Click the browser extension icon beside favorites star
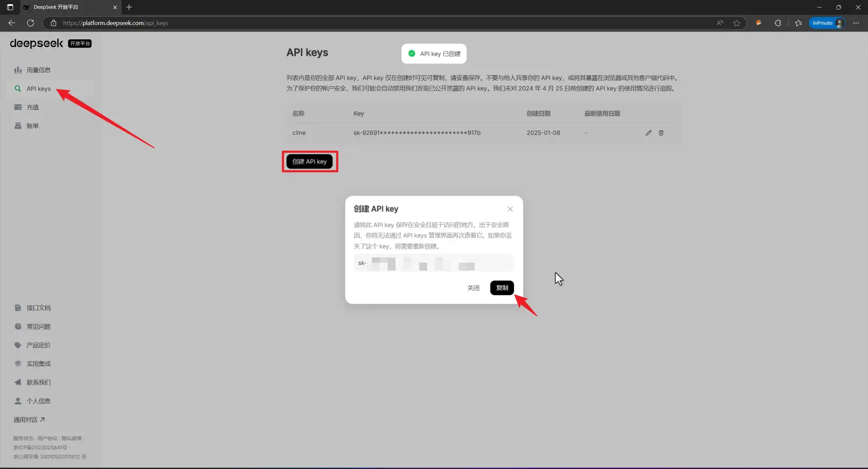Screen dimensions: 868x469 [758, 23]
